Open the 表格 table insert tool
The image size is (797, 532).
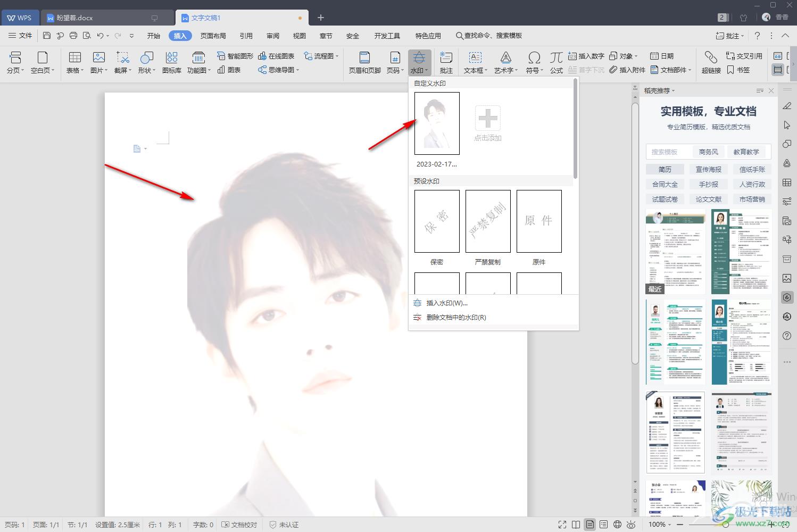tap(74, 62)
